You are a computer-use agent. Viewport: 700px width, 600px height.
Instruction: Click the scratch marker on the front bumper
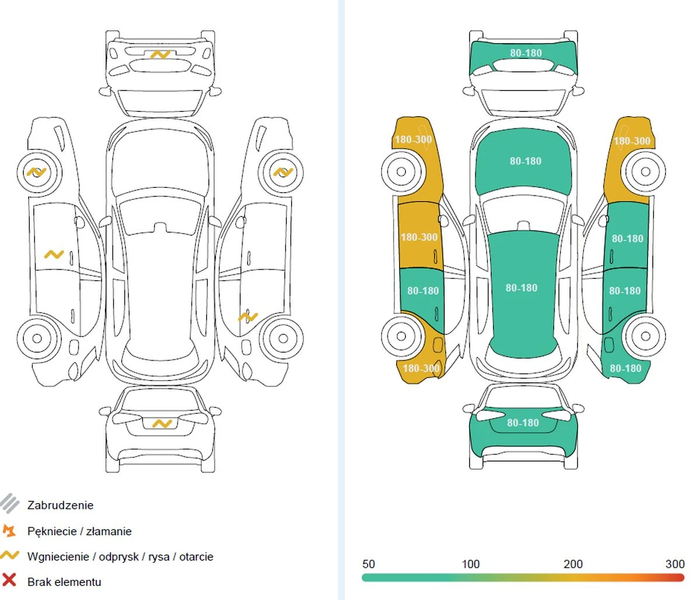pos(160,55)
